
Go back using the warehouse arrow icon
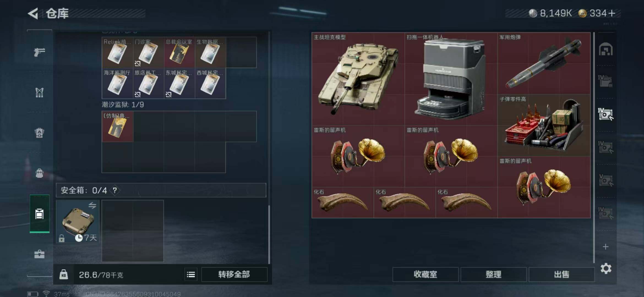(x=33, y=13)
